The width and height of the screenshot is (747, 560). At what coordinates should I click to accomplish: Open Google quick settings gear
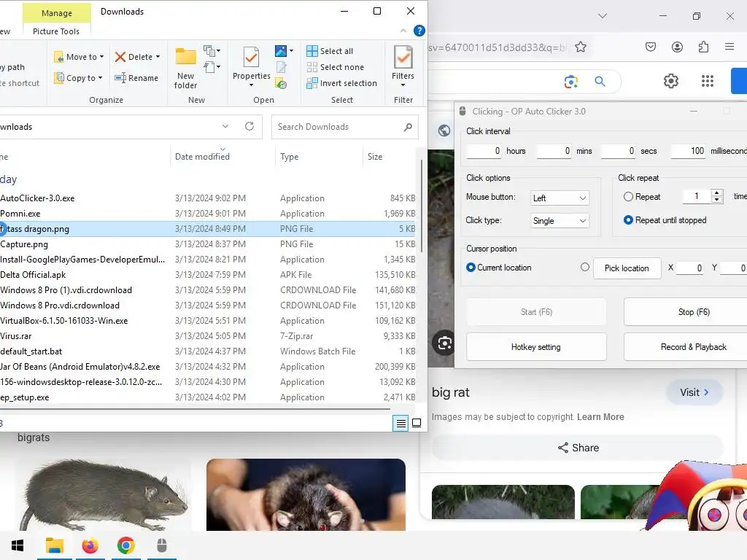[x=671, y=81]
